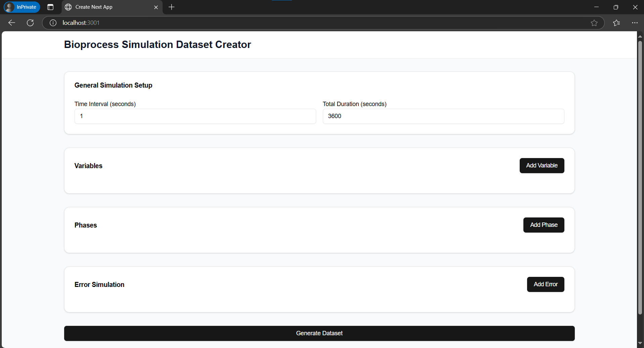This screenshot has height=348, width=644.
Task: Go back to previous page
Action: click(12, 23)
